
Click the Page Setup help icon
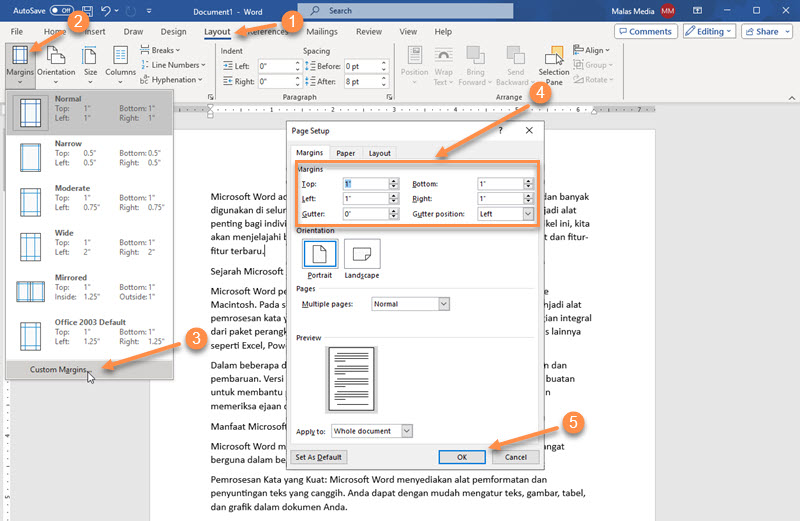tap(501, 131)
